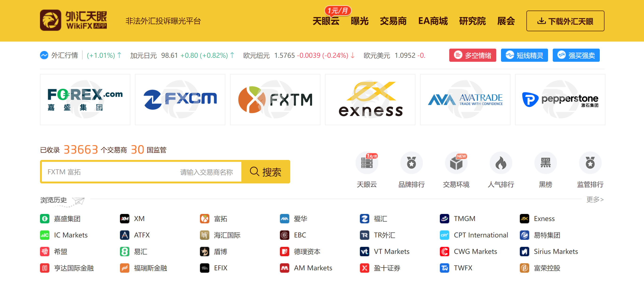
Task: Open the 交易商 nav menu item
Action: click(393, 21)
